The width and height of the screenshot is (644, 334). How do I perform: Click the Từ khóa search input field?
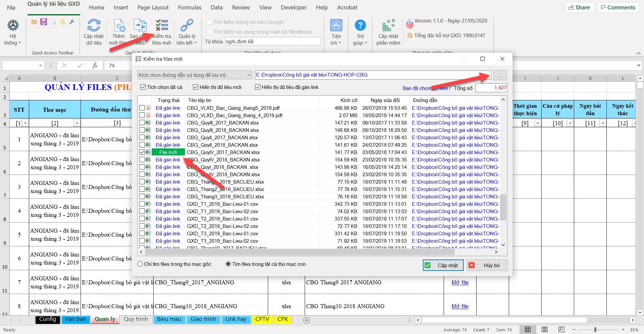click(273, 42)
